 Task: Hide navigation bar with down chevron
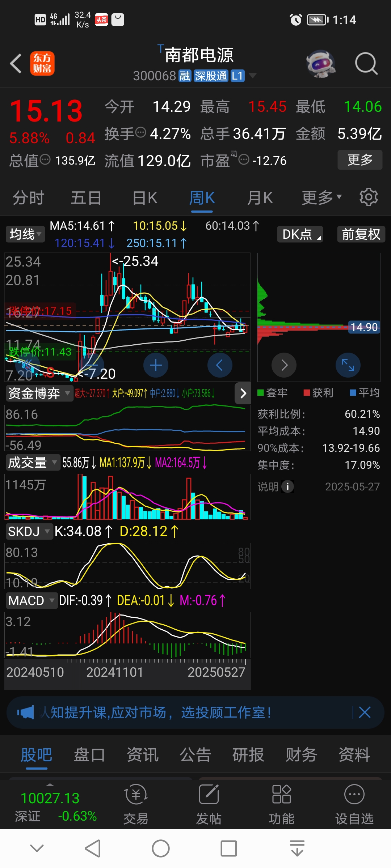tap(37, 848)
